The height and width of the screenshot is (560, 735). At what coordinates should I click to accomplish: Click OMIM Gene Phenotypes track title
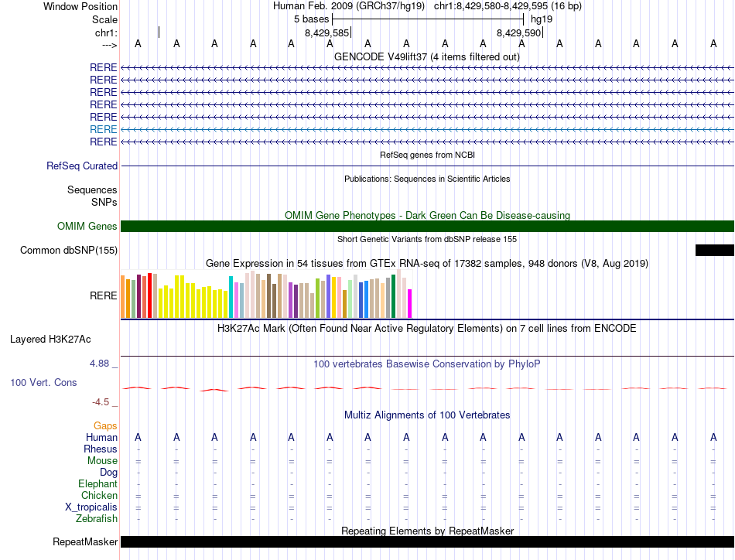click(426, 215)
